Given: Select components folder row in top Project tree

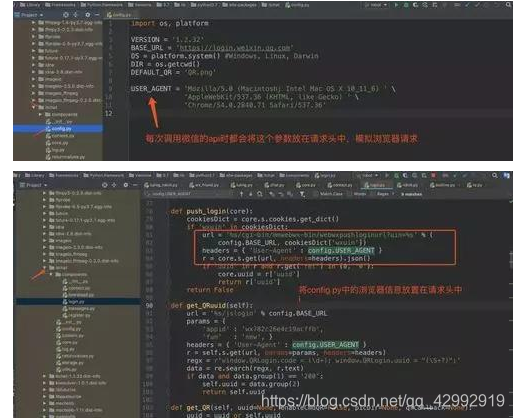Looking at the screenshot, I should coord(58,114).
